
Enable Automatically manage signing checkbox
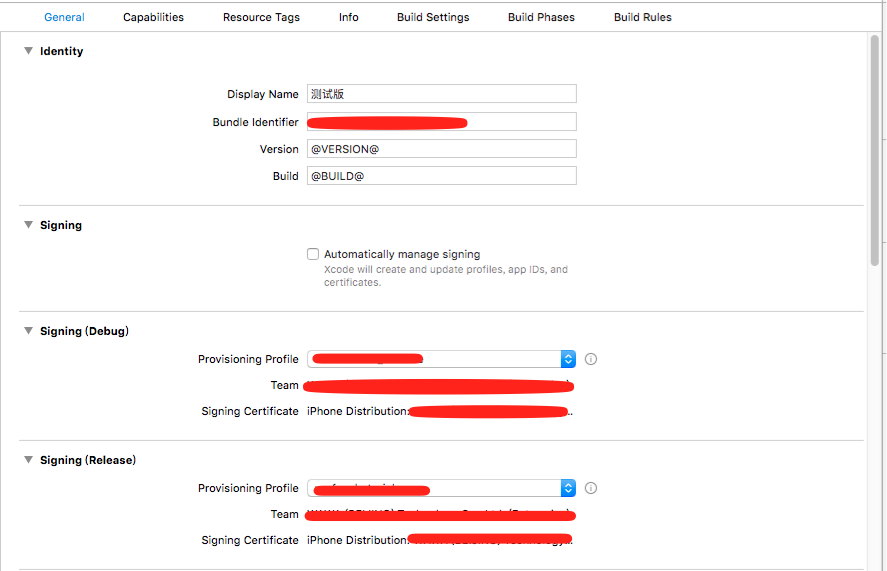click(x=313, y=254)
